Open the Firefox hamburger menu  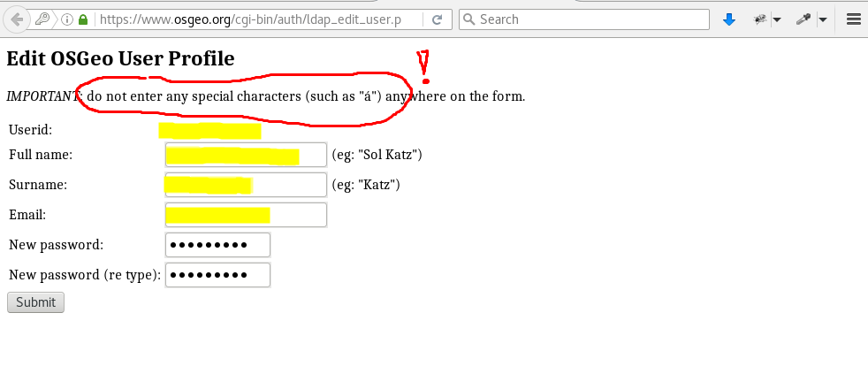click(x=853, y=19)
